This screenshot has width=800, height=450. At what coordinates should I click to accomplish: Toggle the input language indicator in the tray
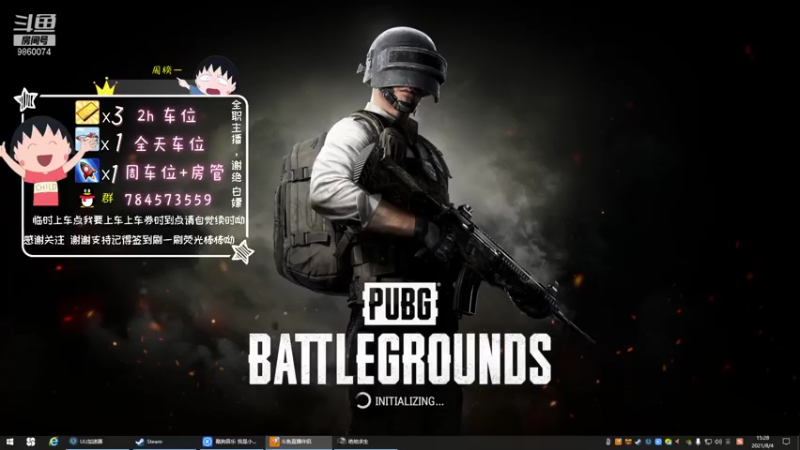coord(728,442)
